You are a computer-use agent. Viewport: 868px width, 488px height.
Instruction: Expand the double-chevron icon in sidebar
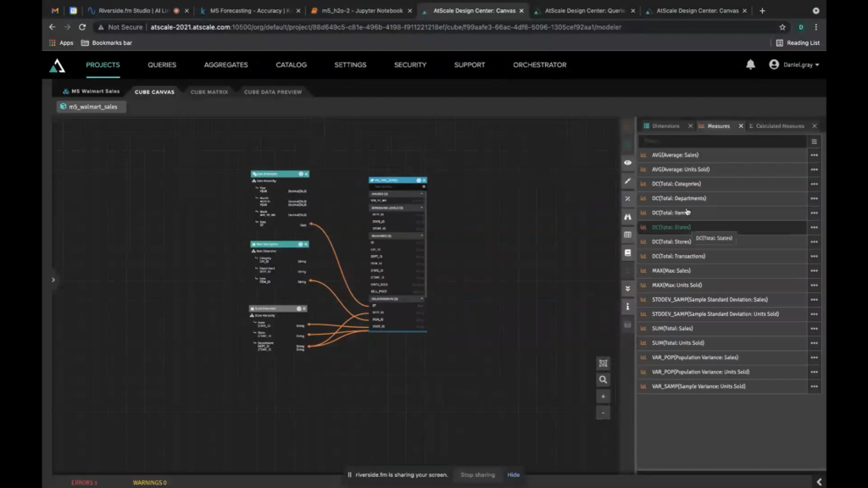click(628, 288)
